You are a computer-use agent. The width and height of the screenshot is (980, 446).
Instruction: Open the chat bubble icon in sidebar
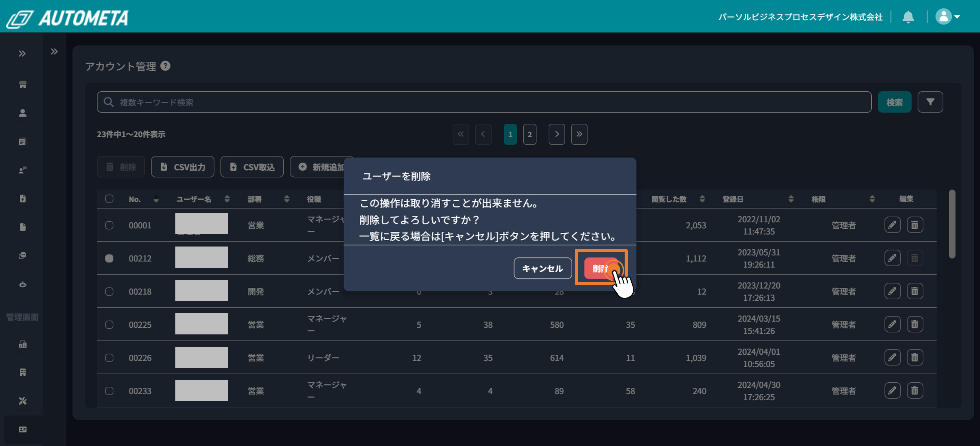[22, 255]
